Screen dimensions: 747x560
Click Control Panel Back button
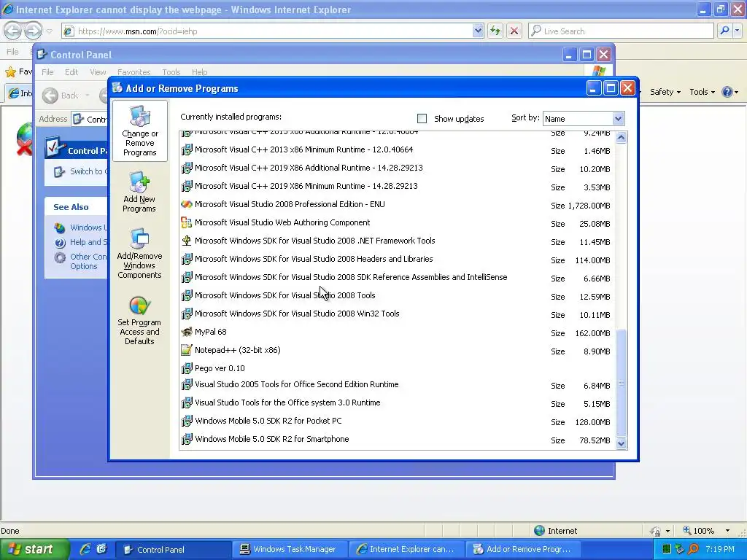coord(61,96)
